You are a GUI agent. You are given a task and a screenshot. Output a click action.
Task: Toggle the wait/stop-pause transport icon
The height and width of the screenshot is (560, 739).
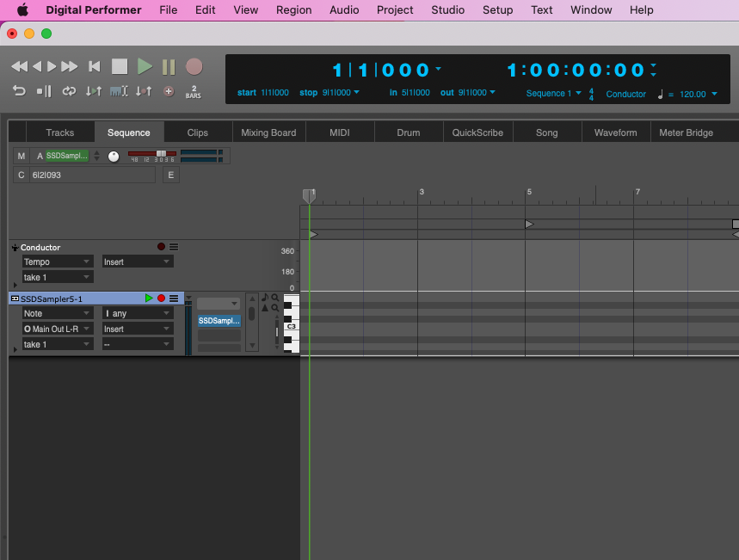(44, 91)
